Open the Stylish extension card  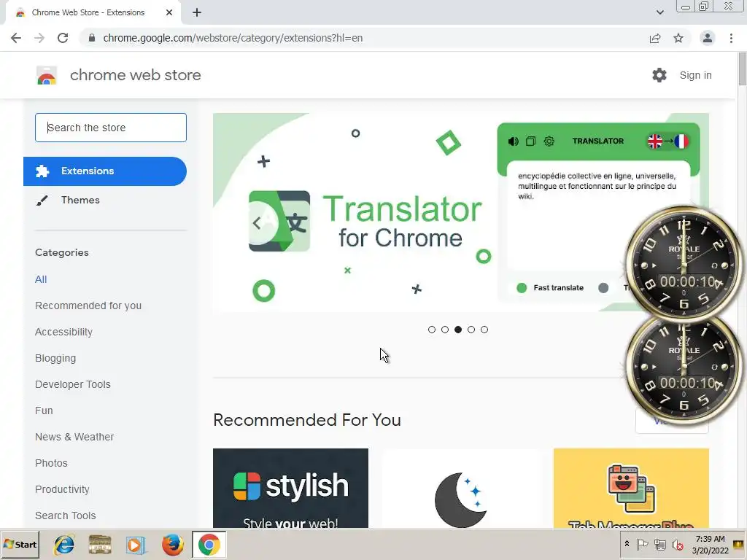point(290,488)
